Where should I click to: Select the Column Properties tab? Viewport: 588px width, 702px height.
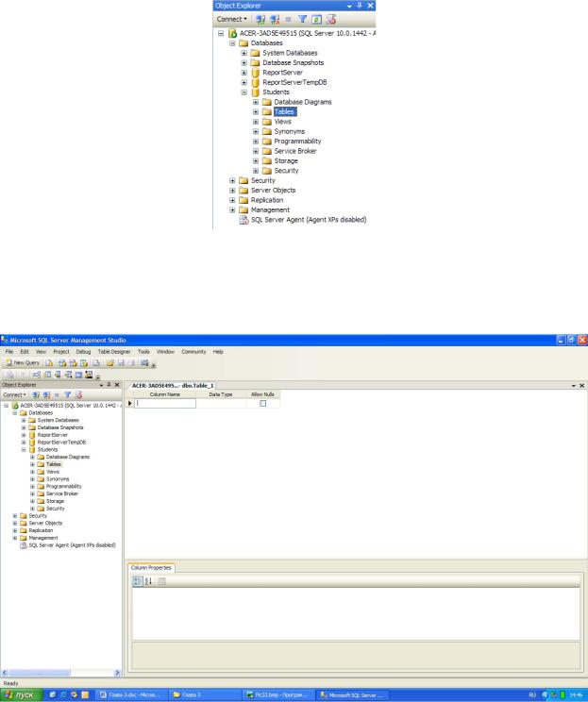(151, 568)
